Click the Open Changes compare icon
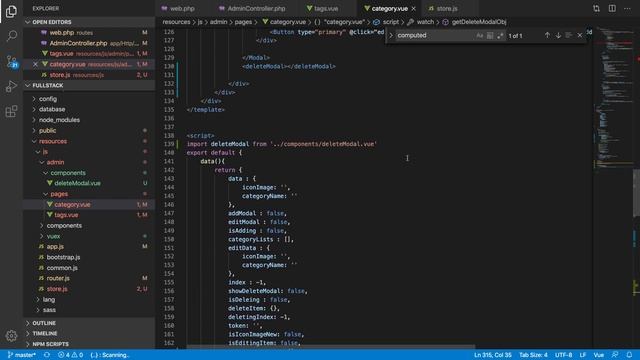Viewport: 640px width, 360px height. [x=596, y=8]
